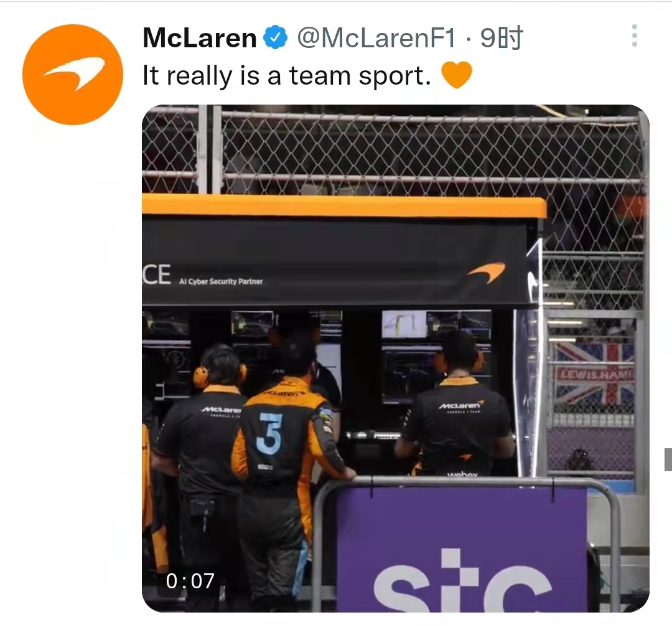Click the blue number 3 on driver's suit
Screen dimensions: 672x625
[269, 434]
